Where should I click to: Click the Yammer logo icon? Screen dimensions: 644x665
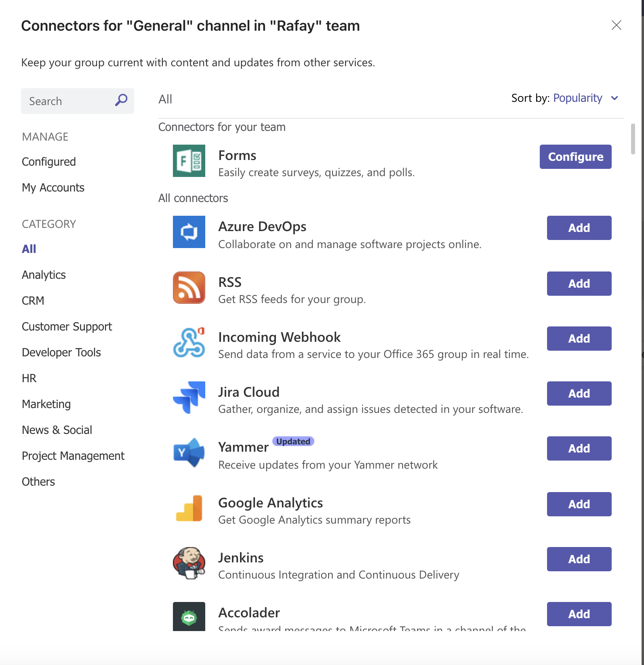click(189, 452)
